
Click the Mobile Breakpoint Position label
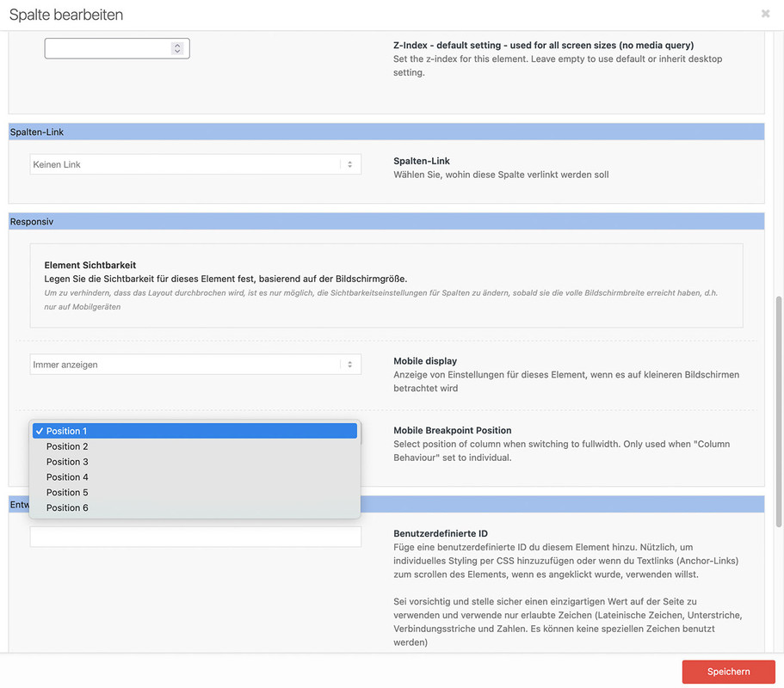coord(453,430)
